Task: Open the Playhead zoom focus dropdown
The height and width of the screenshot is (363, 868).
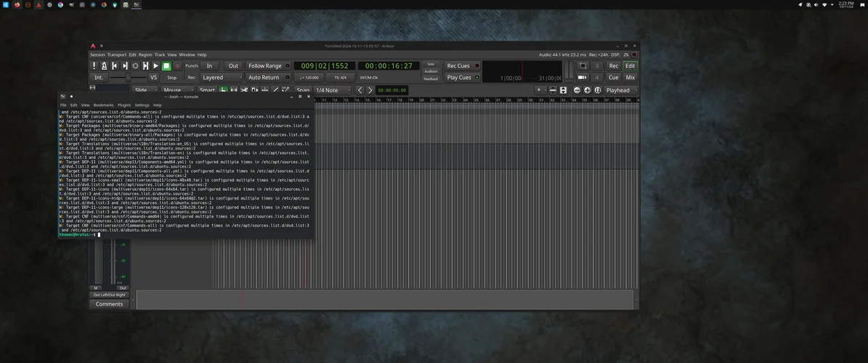Action: coord(620,91)
